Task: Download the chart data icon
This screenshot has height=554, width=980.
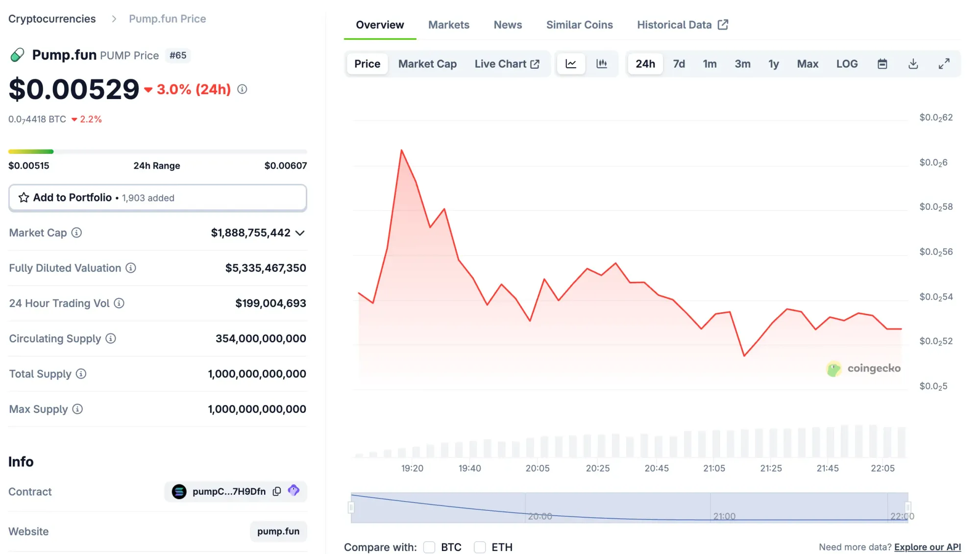Action: 913,64
